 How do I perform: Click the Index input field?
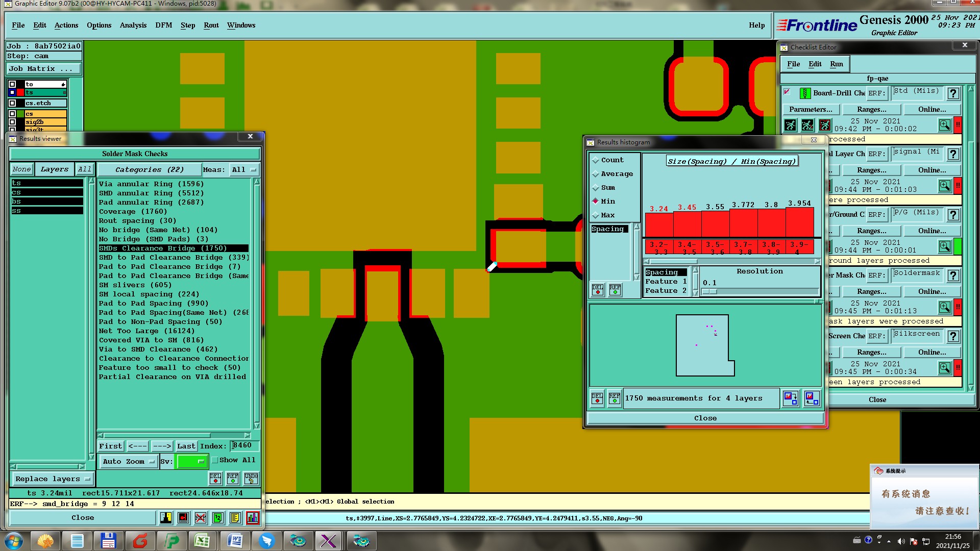(x=244, y=445)
